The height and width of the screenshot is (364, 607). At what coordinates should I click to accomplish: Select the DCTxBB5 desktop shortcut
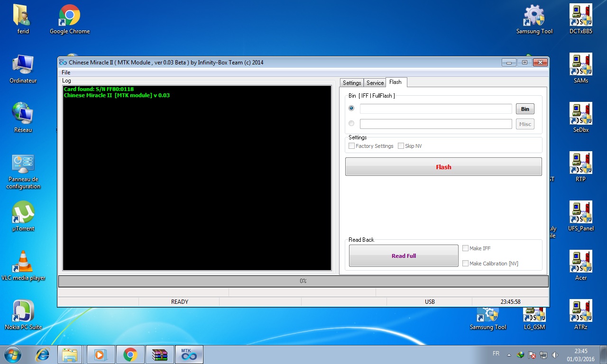[581, 19]
